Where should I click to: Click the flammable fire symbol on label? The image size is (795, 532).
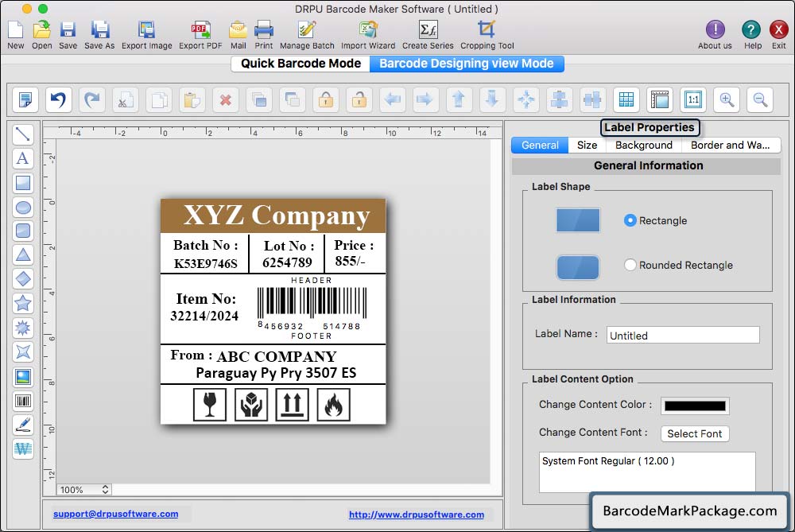tap(334, 405)
